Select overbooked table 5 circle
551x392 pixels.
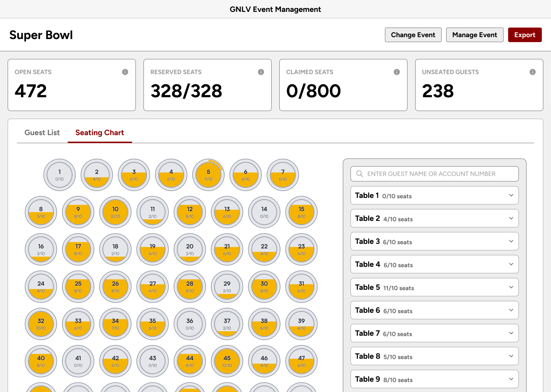pos(209,175)
